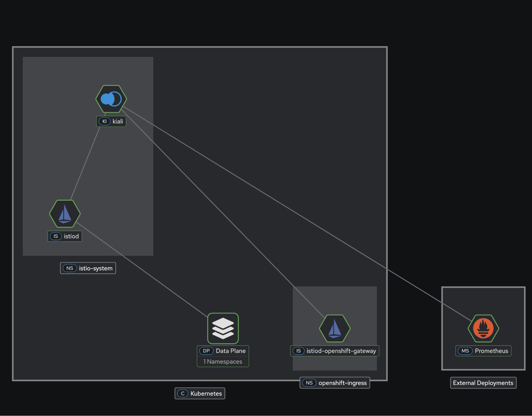Click the edge connecting kiali and istiod

coord(85,163)
